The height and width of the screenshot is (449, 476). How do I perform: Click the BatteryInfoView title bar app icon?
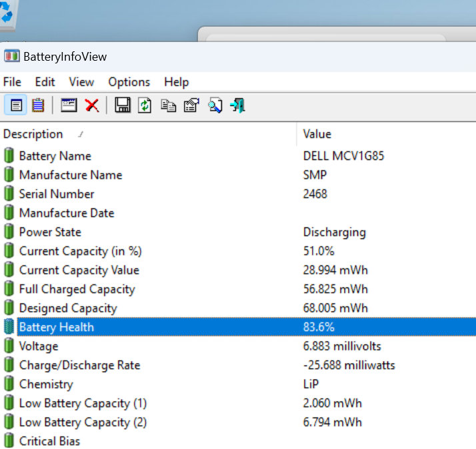pyautogui.click(x=12, y=56)
